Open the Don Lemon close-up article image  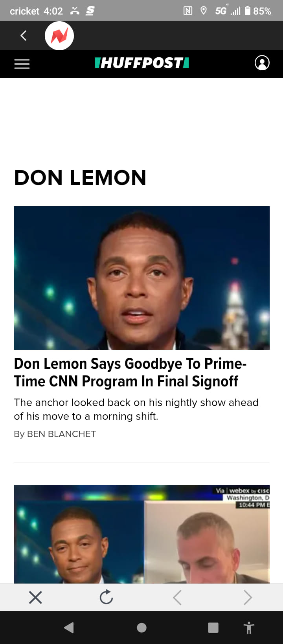(142, 278)
